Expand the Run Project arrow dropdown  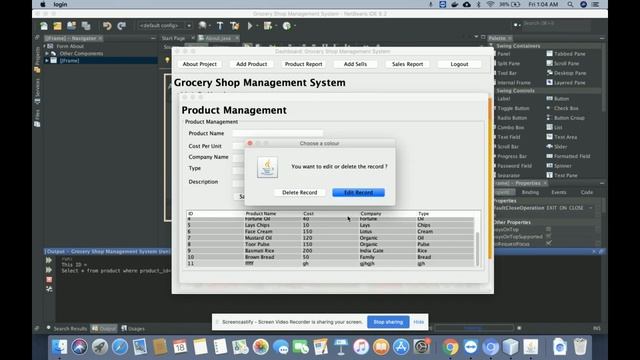click(257, 26)
